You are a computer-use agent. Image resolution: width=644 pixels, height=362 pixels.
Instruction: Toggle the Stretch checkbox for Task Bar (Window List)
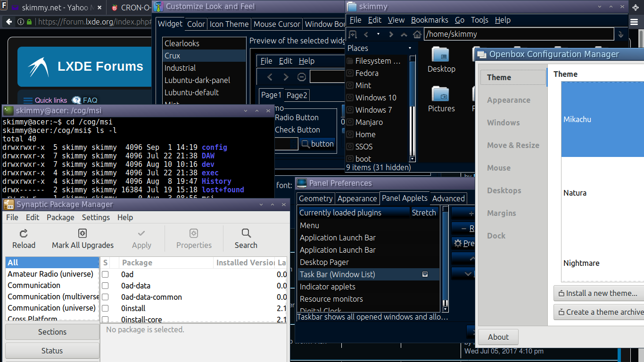click(425, 274)
